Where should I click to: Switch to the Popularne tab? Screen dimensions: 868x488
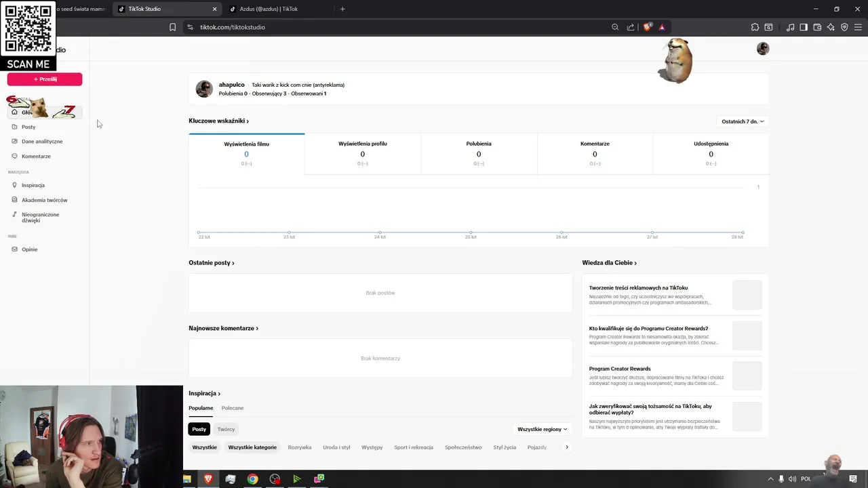click(201, 408)
